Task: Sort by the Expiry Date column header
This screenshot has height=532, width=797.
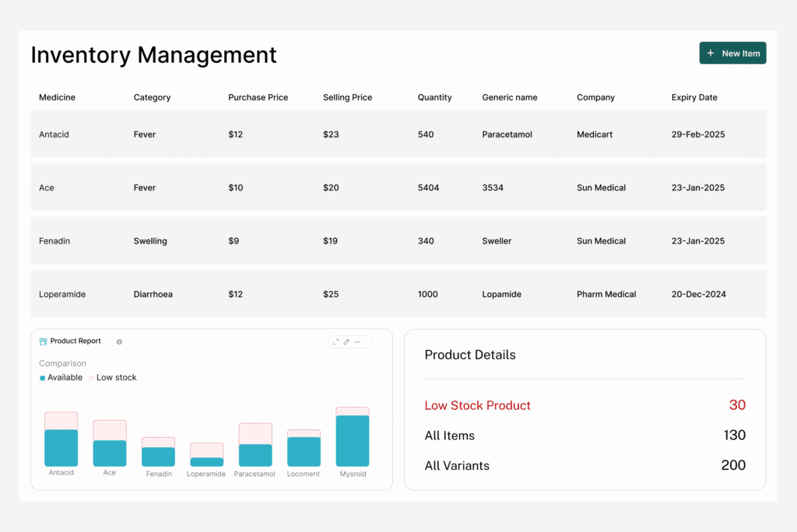Action: pos(694,97)
